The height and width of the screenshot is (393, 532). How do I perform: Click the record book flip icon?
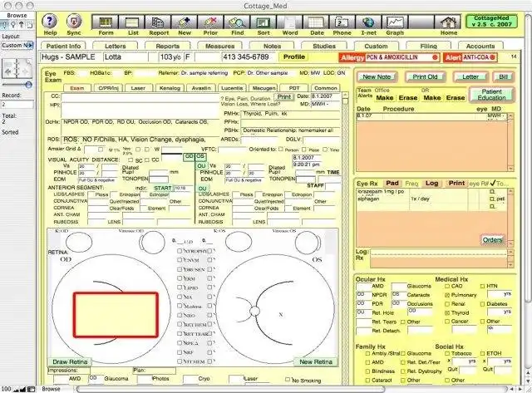pyautogui.click(x=17, y=69)
